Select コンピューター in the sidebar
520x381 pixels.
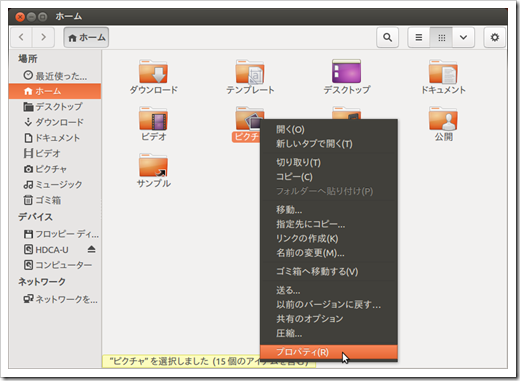coord(55,265)
